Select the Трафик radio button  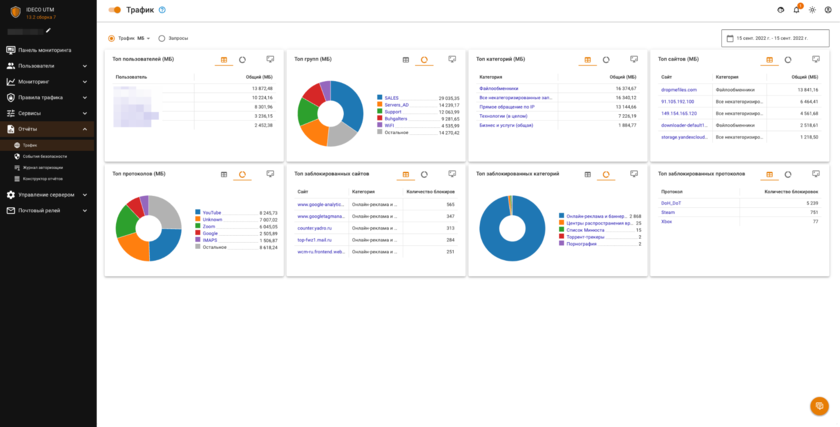pos(111,38)
